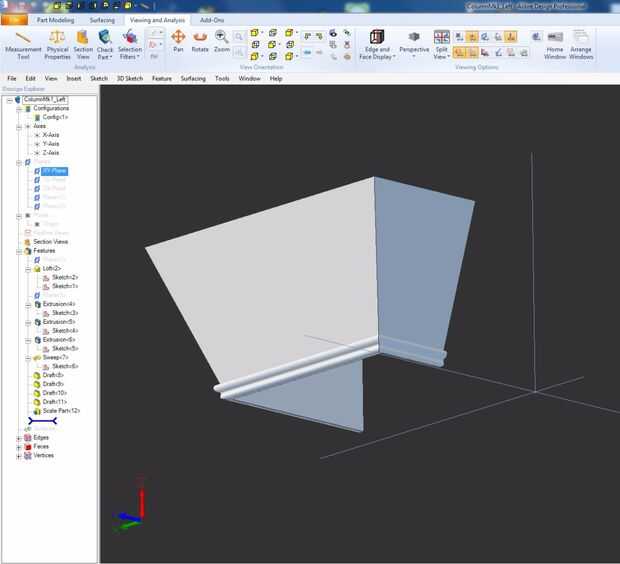Activate the Rotate tool
The image size is (620, 564).
click(200, 41)
